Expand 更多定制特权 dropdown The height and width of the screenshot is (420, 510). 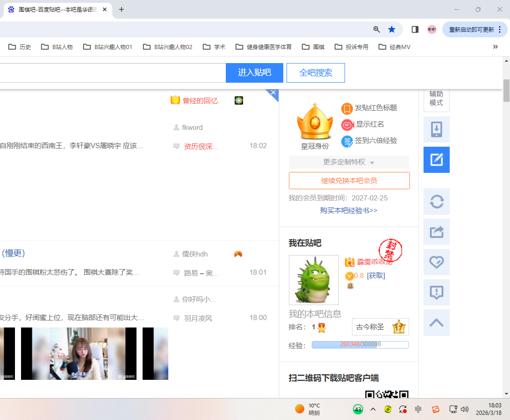(349, 162)
